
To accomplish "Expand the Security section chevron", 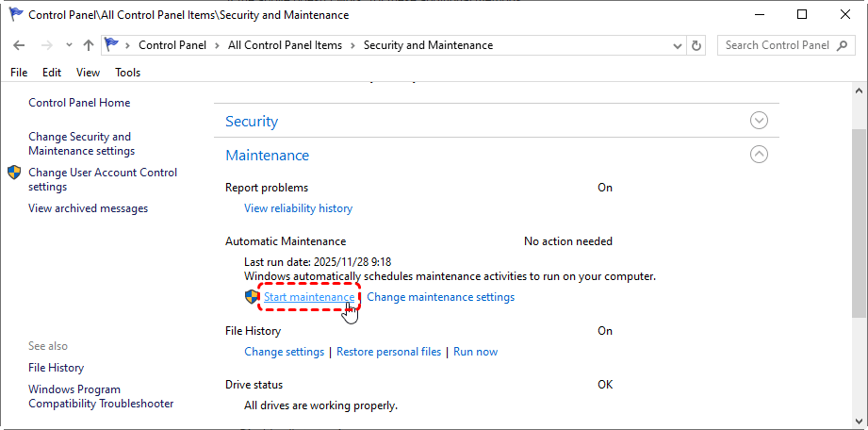I will pos(759,121).
